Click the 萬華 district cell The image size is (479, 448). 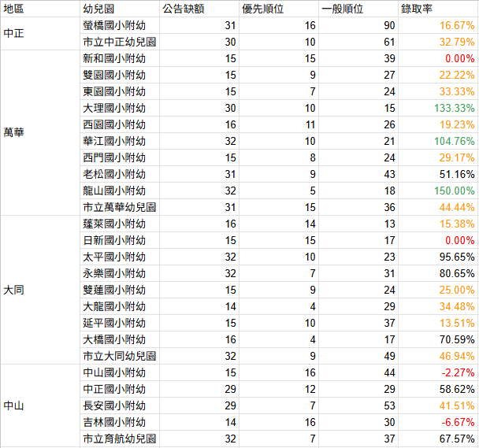click(x=40, y=133)
